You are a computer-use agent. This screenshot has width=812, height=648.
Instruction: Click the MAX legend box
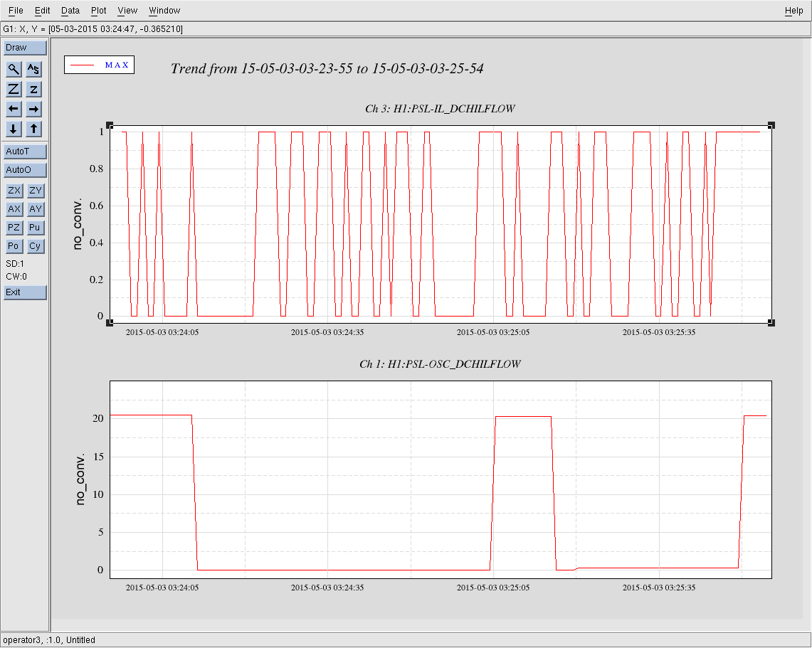click(x=100, y=65)
